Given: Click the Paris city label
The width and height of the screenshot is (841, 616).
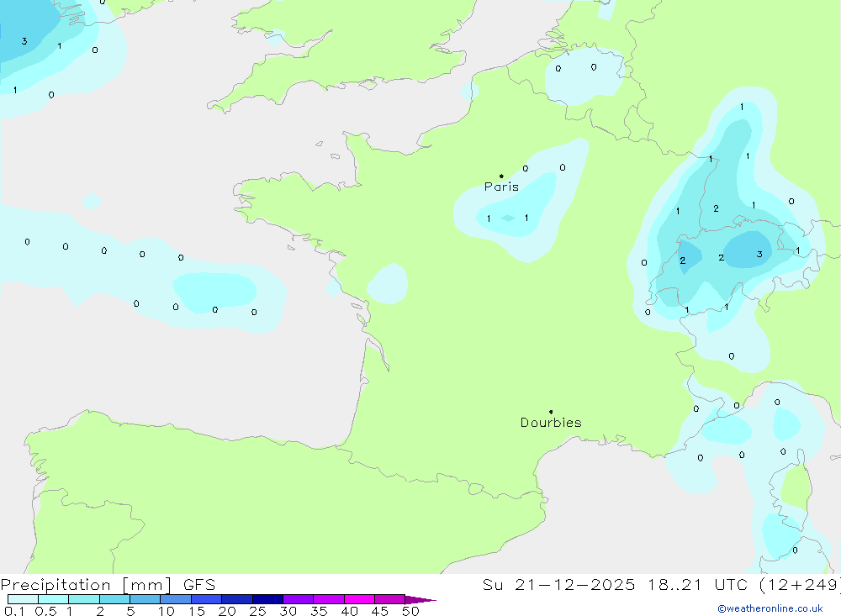Looking at the screenshot, I should (501, 187).
